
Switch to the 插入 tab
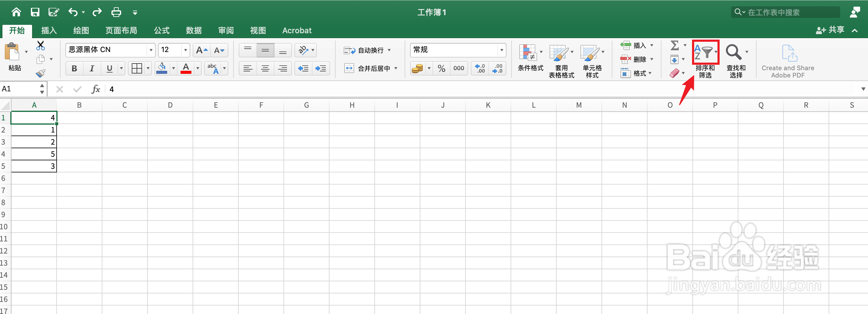click(49, 31)
